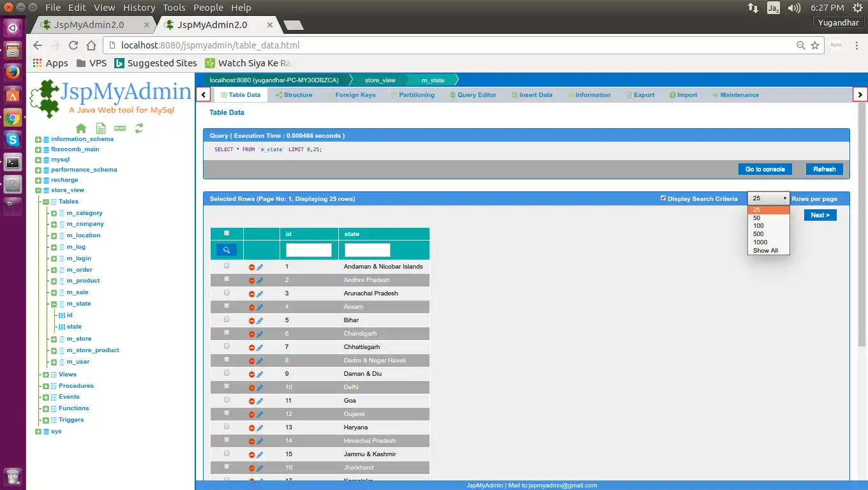Choose 50 in the rows dropdown list
Image resolution: width=868 pixels, height=490 pixels.
(x=768, y=218)
